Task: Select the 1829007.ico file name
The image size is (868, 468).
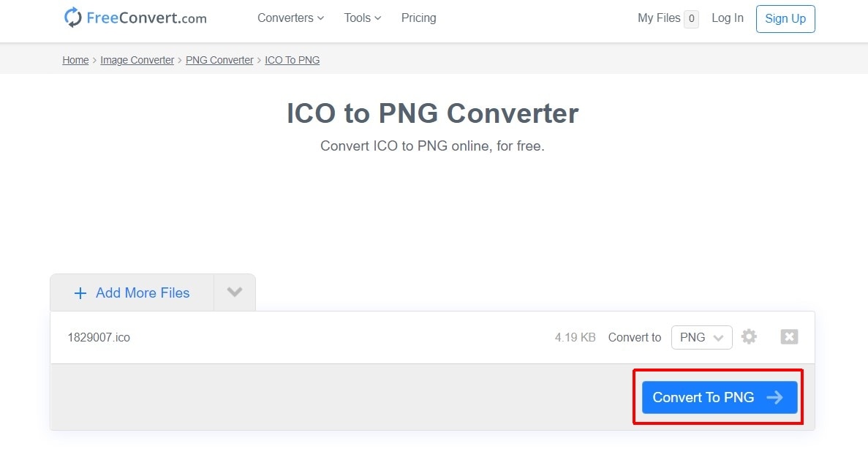Action: pos(99,337)
